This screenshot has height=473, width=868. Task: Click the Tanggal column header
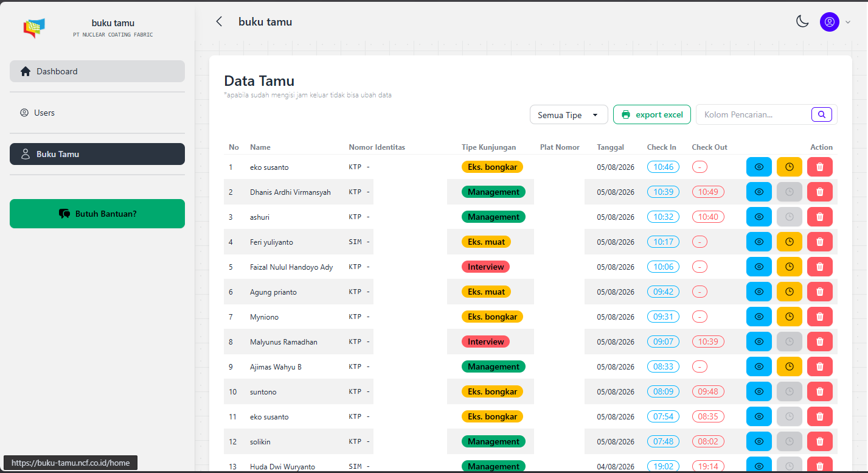pos(611,147)
